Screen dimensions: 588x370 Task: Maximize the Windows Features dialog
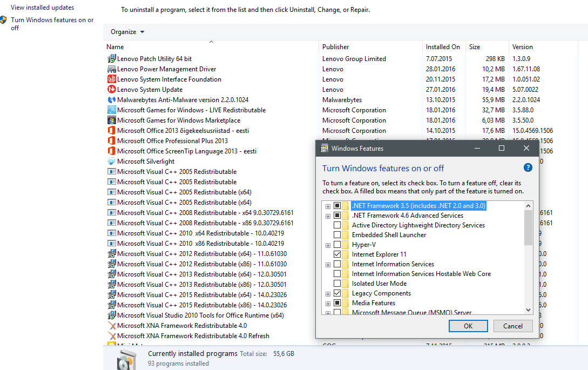coord(502,148)
